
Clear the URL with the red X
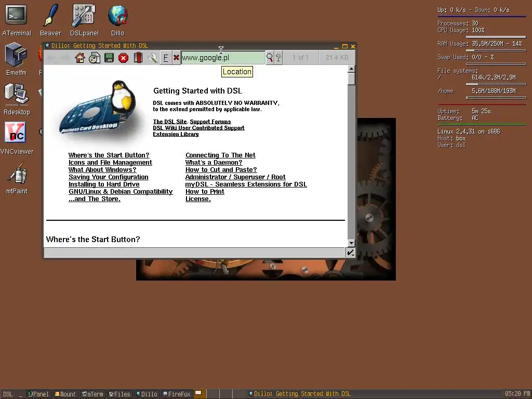(x=176, y=58)
